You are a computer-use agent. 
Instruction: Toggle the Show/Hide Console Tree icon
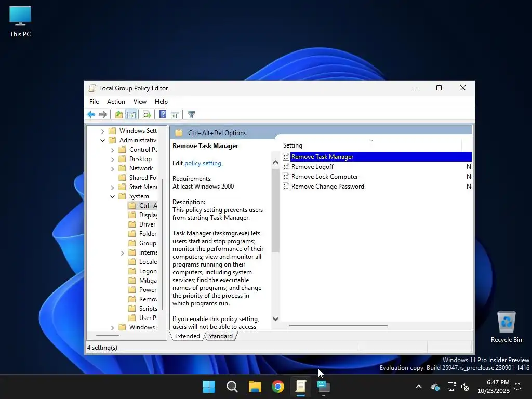point(131,115)
